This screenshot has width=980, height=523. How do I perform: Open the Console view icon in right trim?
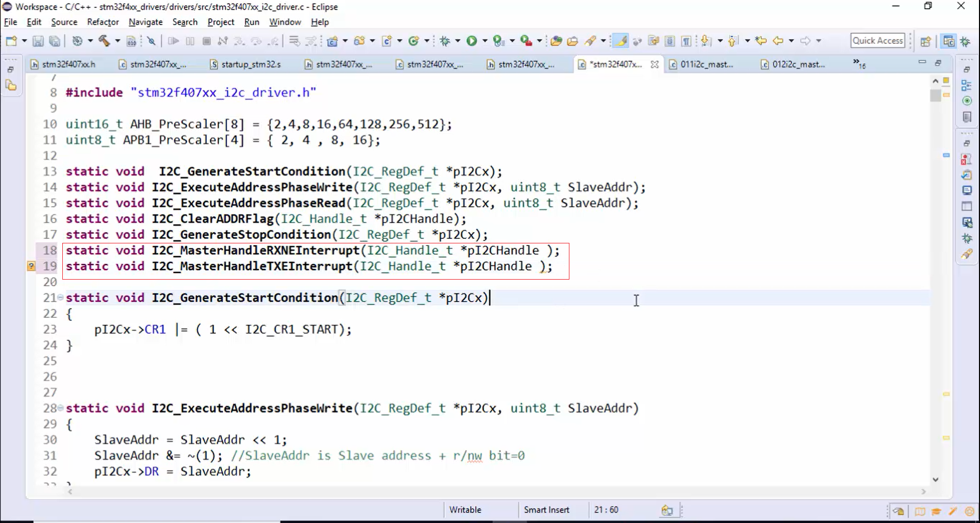pos(967,190)
